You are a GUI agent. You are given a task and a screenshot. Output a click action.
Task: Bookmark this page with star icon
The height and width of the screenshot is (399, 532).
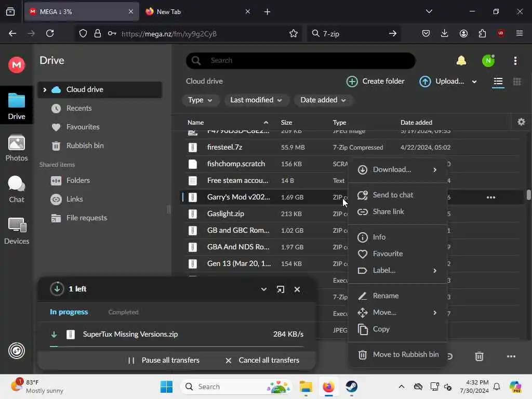pos(294,33)
